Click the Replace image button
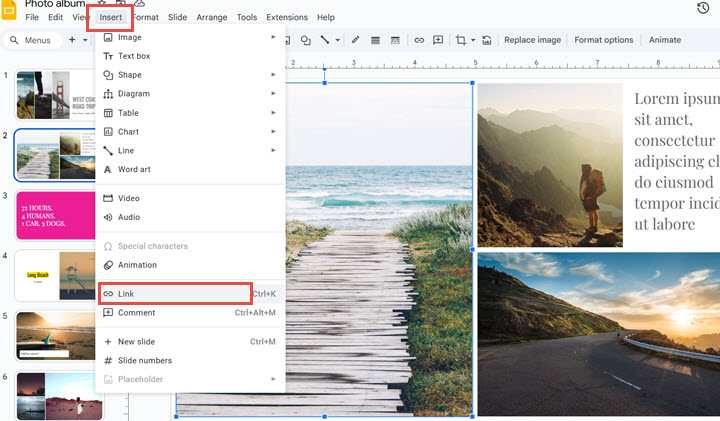 click(532, 40)
